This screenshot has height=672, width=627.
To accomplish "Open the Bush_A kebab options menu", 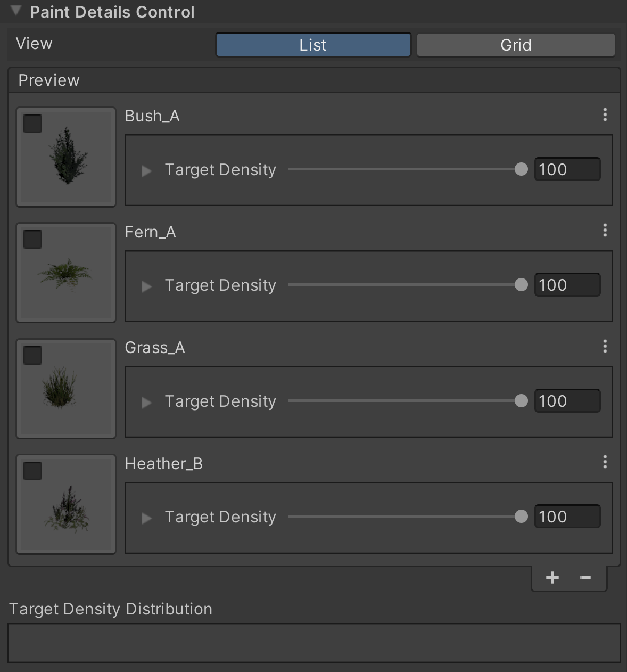I will (605, 115).
